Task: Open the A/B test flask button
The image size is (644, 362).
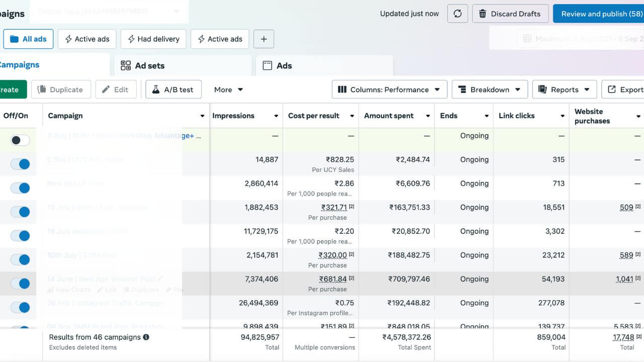Action: tap(173, 89)
